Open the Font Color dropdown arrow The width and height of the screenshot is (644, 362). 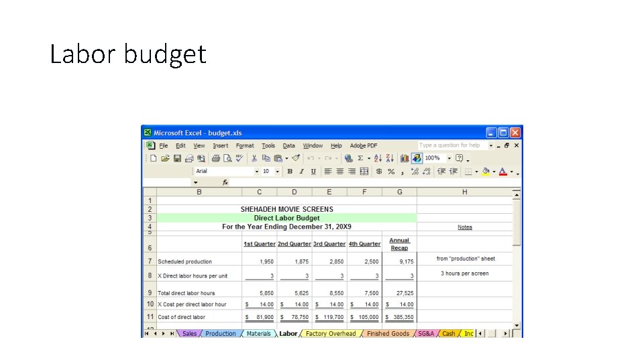point(512,172)
